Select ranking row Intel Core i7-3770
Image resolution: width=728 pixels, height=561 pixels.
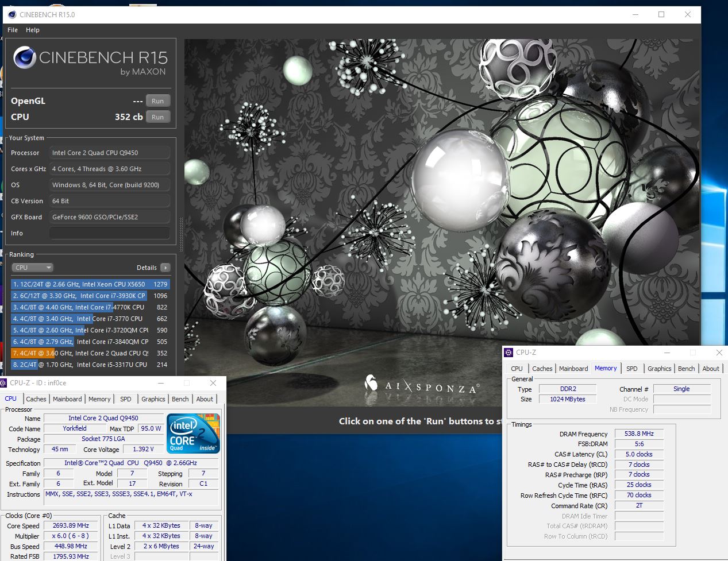[x=90, y=319]
